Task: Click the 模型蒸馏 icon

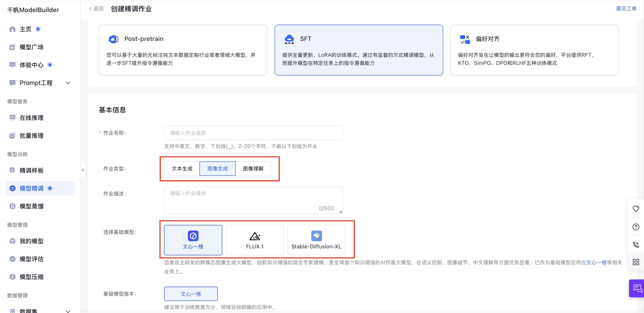Action: coord(12,206)
